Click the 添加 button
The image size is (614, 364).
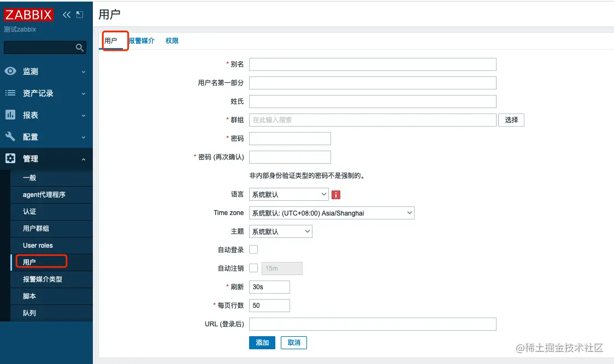(x=262, y=343)
